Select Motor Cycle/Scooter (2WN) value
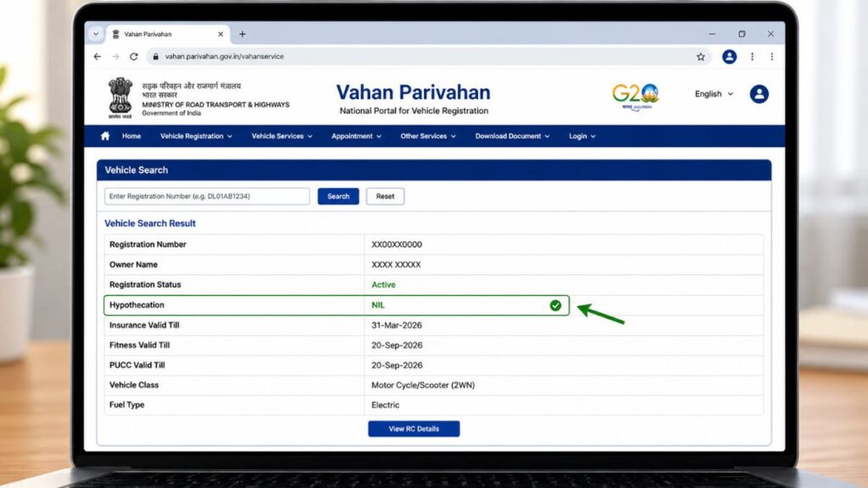The image size is (868, 488). pos(423,385)
